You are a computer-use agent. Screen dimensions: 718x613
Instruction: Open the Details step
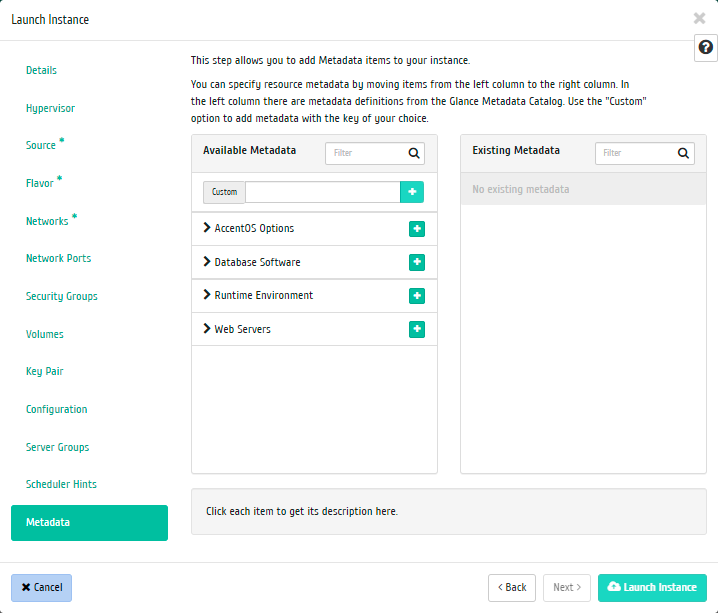[41, 70]
